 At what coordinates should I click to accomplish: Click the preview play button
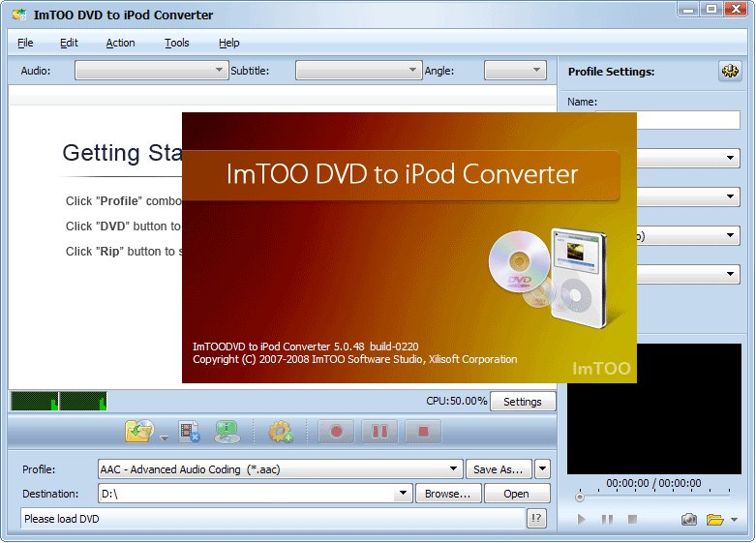(x=582, y=520)
